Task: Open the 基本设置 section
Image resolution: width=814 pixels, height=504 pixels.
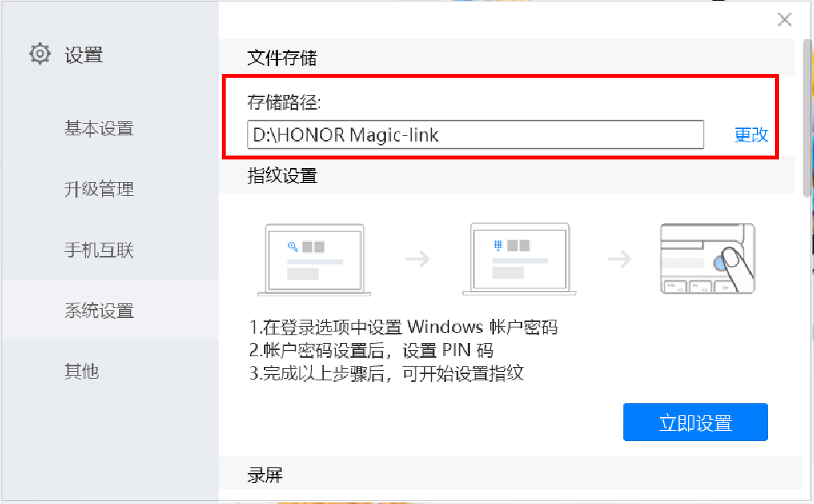Action: [99, 128]
